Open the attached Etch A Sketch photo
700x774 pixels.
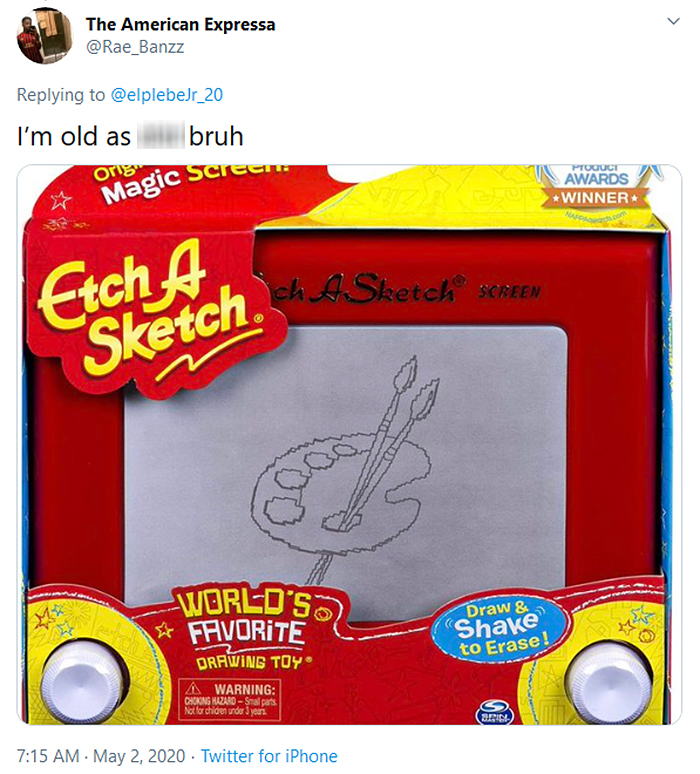(x=350, y=444)
